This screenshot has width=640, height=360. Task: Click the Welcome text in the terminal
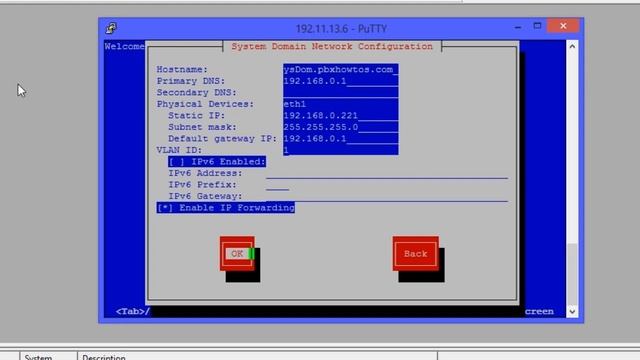pyautogui.click(x=124, y=46)
